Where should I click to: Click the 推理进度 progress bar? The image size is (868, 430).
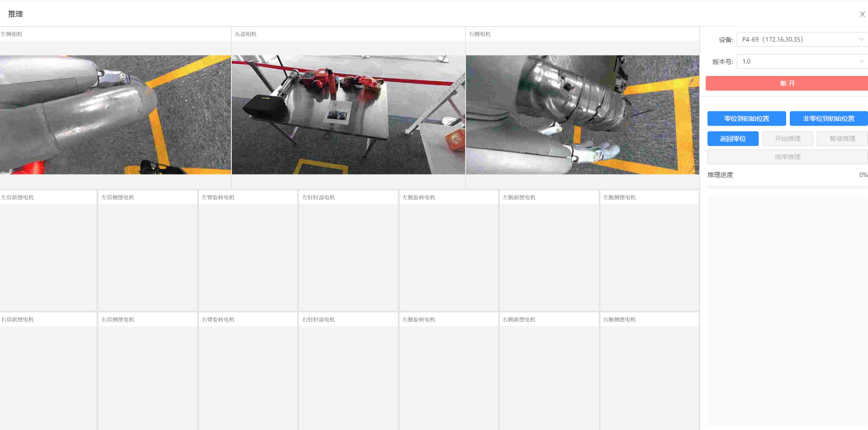(787, 187)
